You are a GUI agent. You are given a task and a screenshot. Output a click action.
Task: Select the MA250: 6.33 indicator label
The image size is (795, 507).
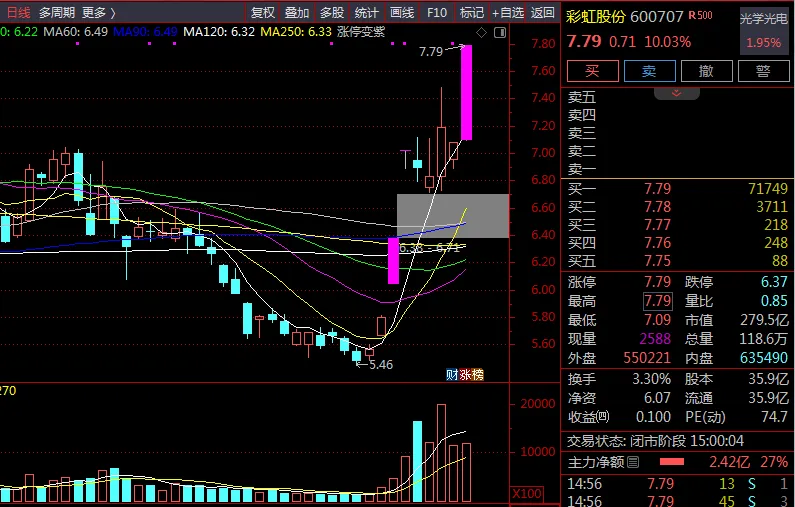click(296, 32)
